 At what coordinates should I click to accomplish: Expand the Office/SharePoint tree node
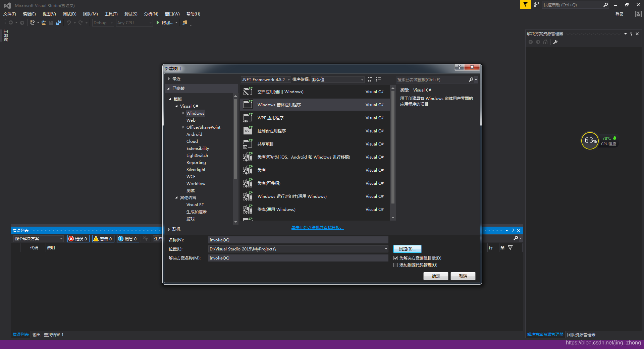(183, 127)
